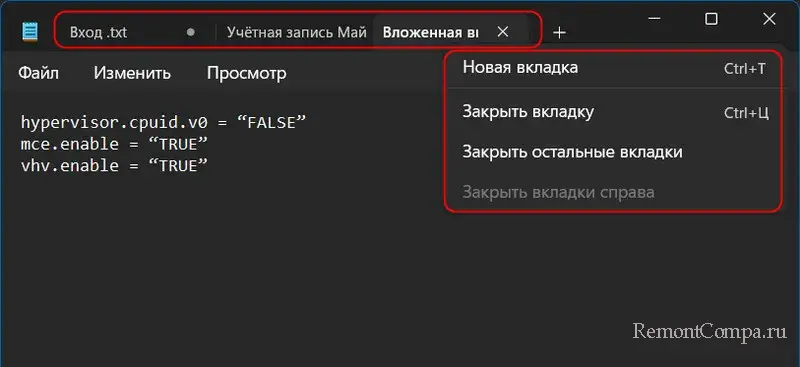Click the unsaved-changes dot on Вход .txt tab

(191, 32)
